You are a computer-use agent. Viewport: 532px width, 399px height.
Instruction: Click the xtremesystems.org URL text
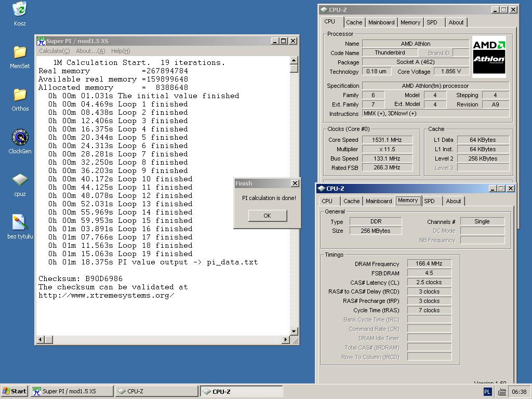point(107,296)
